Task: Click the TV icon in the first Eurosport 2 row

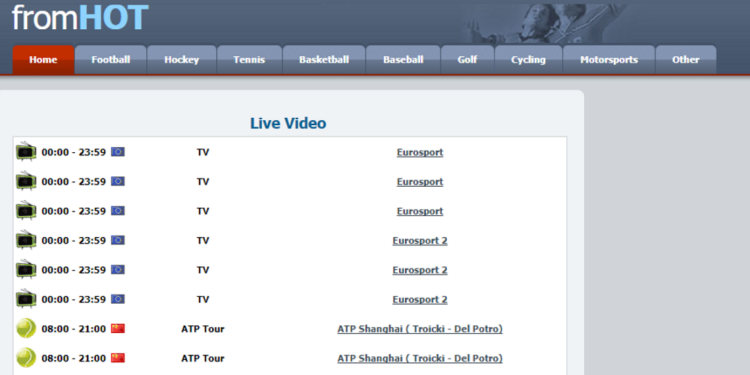Action: click(26, 240)
